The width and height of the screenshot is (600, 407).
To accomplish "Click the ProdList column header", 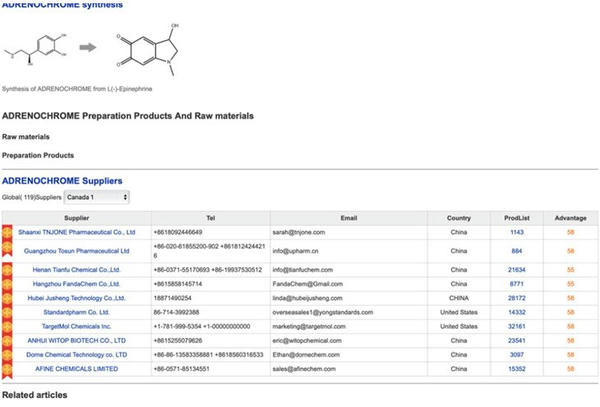I will [x=517, y=218].
